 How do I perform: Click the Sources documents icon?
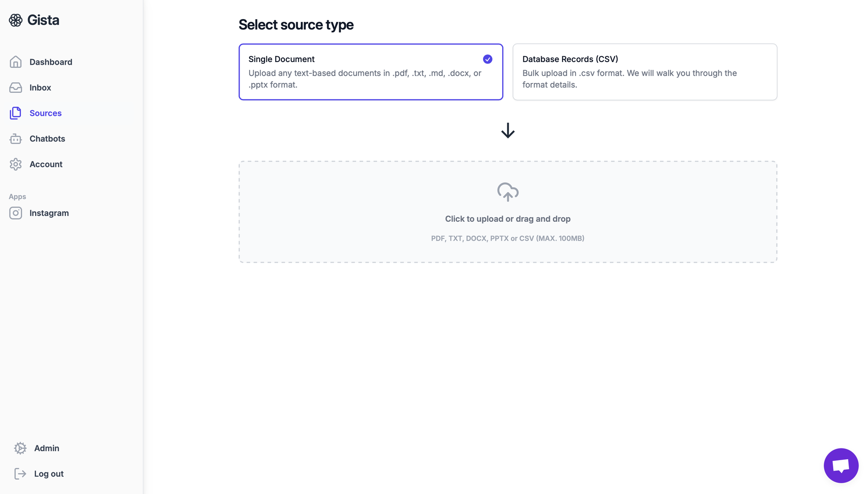click(16, 113)
